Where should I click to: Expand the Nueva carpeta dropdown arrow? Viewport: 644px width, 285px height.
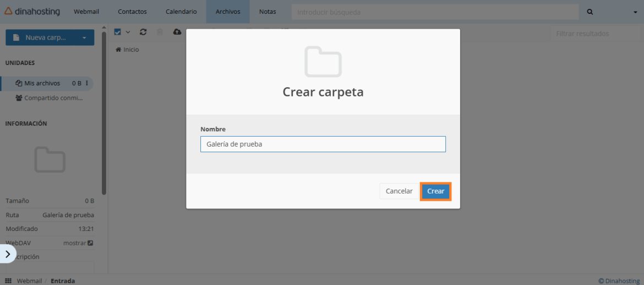click(x=85, y=37)
